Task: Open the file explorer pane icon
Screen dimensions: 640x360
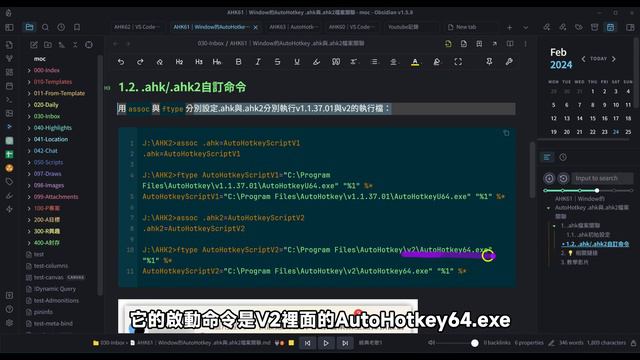Action: [29, 27]
